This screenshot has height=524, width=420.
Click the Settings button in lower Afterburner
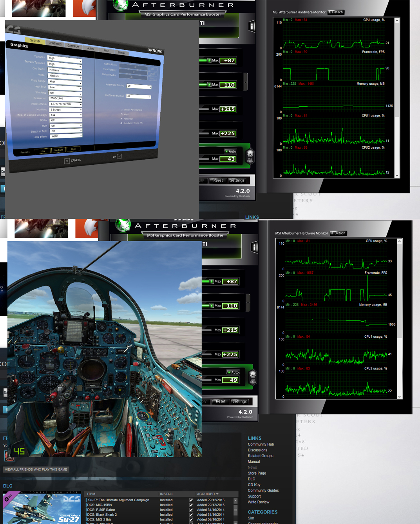[239, 401]
